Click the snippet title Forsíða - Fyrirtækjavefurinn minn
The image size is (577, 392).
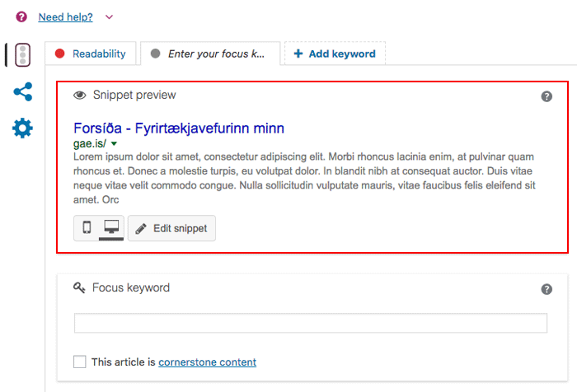(x=179, y=128)
